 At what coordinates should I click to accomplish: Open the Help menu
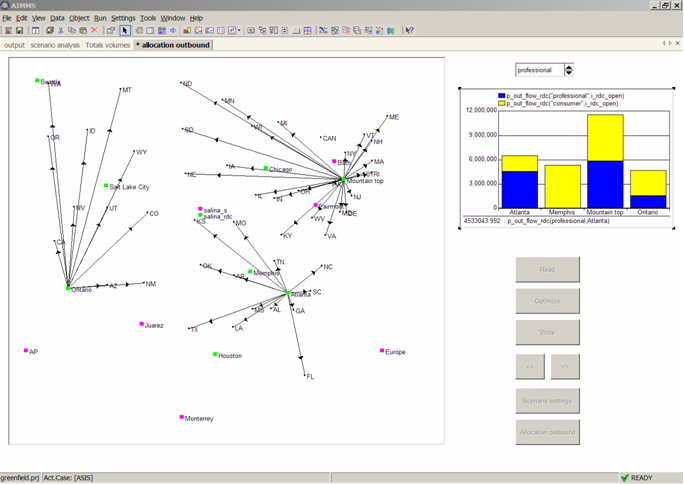pyautogui.click(x=196, y=18)
